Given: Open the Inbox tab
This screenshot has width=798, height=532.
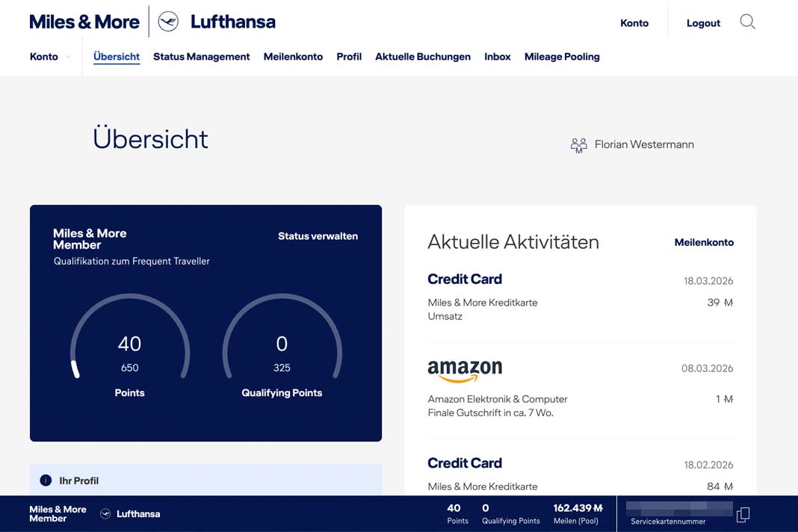Looking at the screenshot, I should pos(497,57).
